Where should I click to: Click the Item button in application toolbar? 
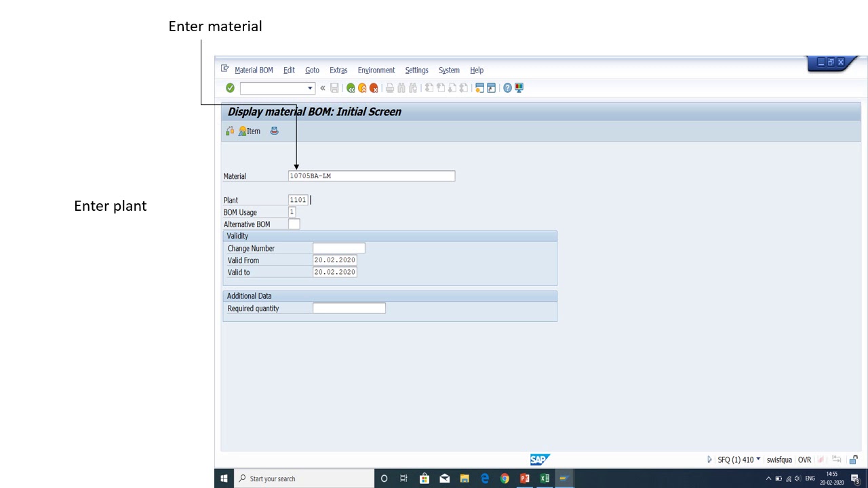[x=250, y=131]
